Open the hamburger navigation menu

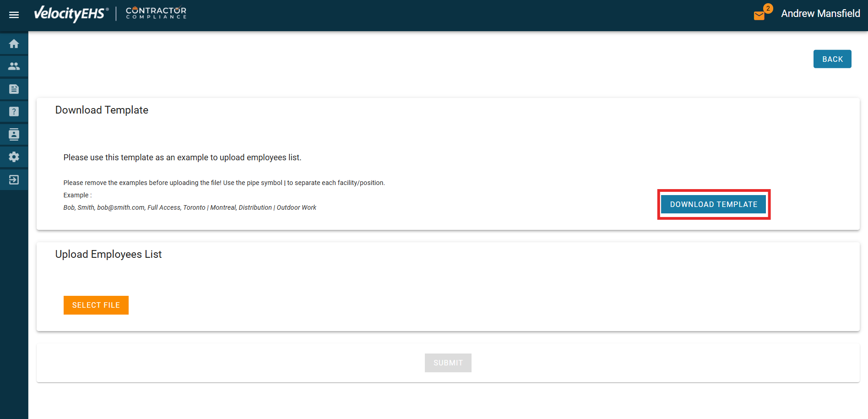click(14, 15)
